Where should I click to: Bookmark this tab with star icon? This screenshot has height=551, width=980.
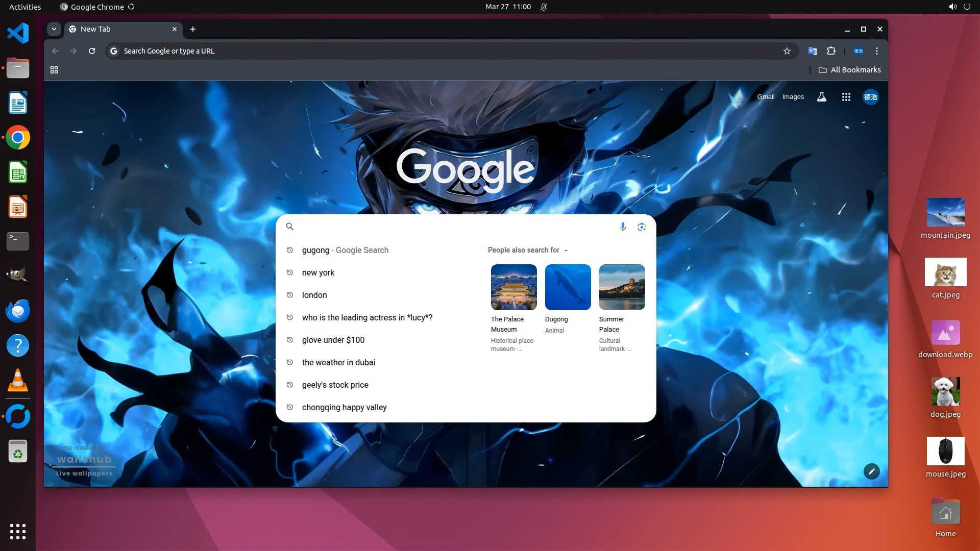(787, 51)
